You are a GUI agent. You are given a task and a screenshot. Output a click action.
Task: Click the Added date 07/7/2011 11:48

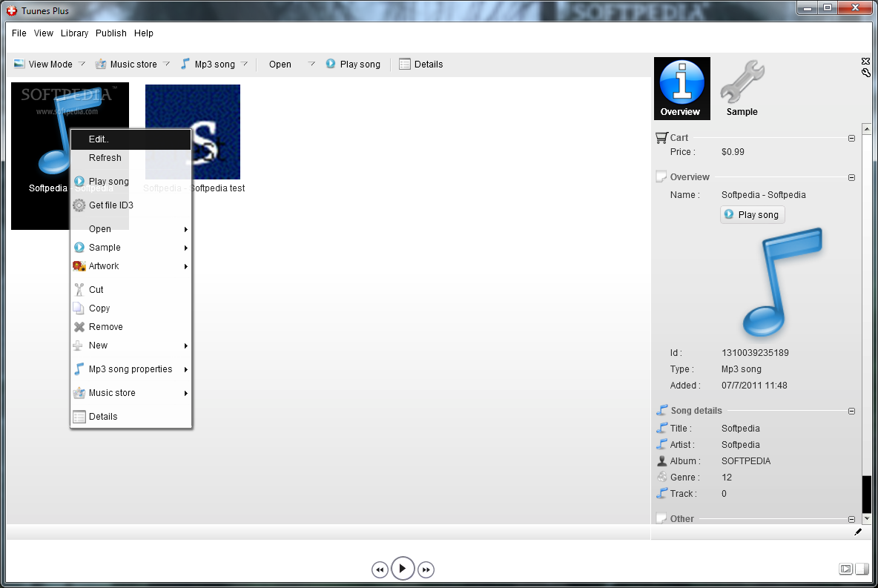tap(754, 386)
